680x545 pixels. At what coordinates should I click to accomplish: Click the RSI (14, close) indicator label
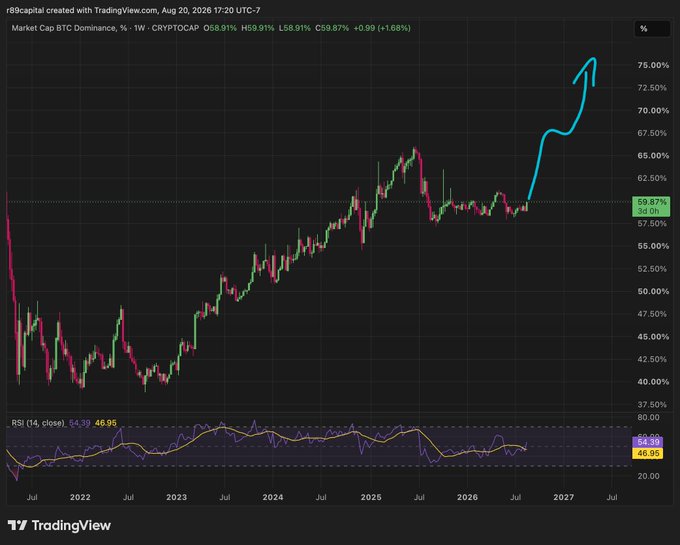(x=38, y=423)
